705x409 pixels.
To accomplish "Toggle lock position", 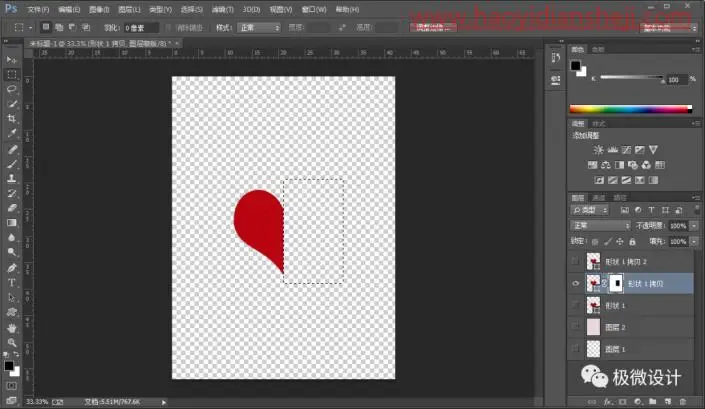I will 620,242.
